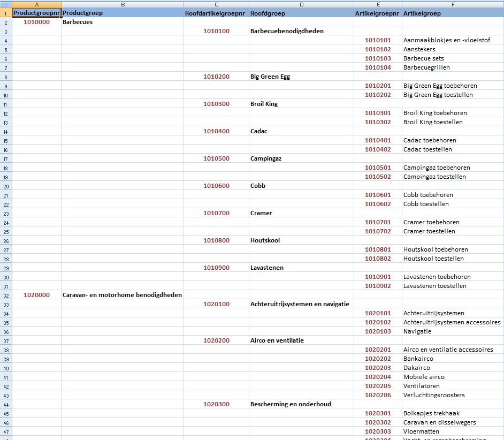Select column D header
Viewport: 504px width, 440px height.
coord(302,4)
